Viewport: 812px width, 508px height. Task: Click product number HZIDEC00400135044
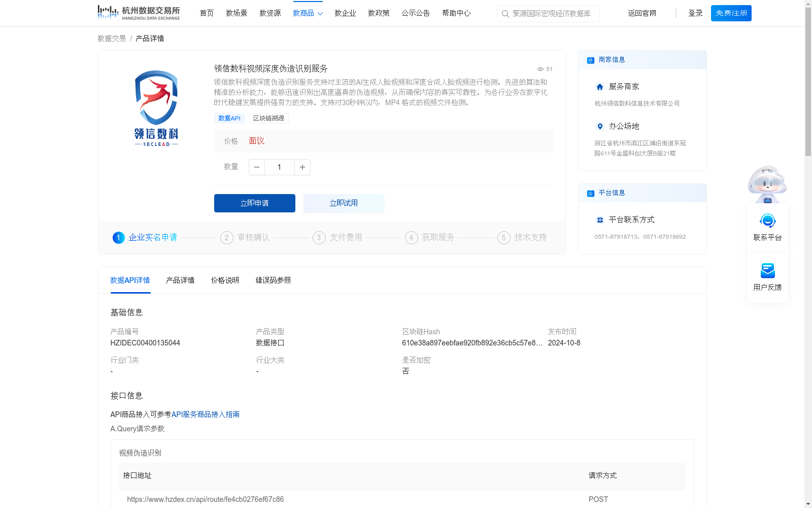click(145, 343)
